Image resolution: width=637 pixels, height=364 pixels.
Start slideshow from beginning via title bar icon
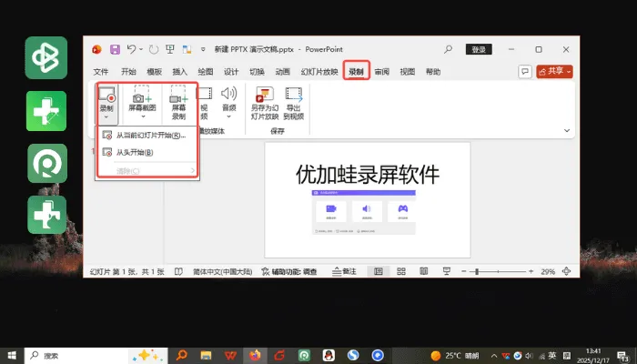coord(170,49)
